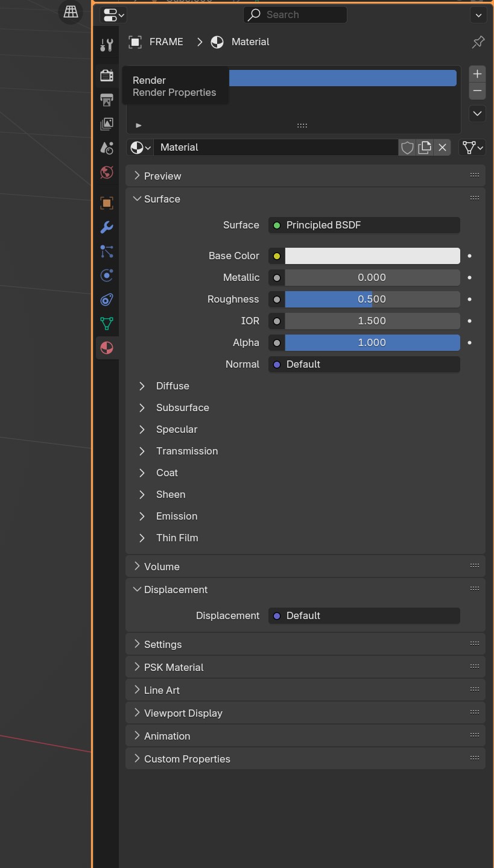Toggle the pin icon in header
Viewport: 494px width, 868px height.
coord(478,42)
